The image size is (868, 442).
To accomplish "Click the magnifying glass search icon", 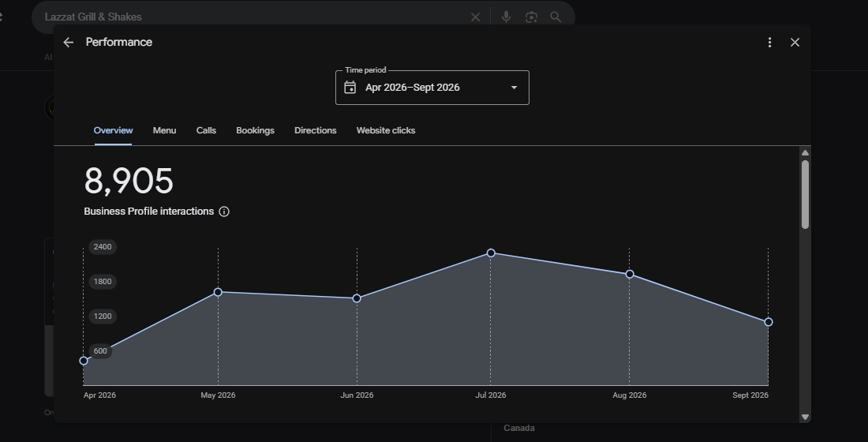I will [x=556, y=17].
